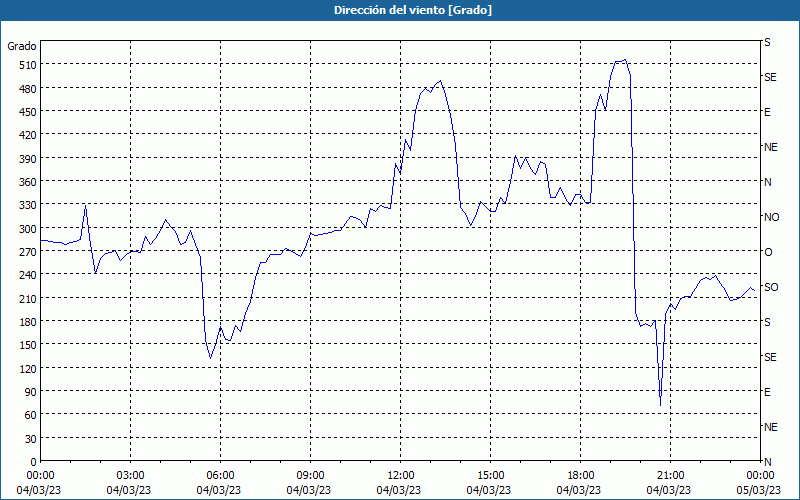The image size is (800, 500).
Task: Select the 150 value on the degree axis
Action: click(28, 345)
